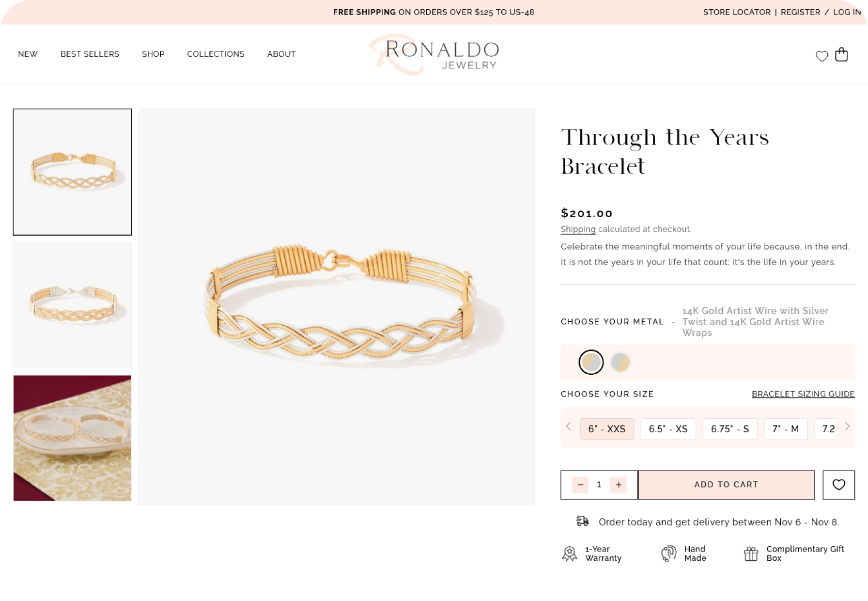Open the Collections menu
The width and height of the screenshot is (868, 601).
pos(216,54)
